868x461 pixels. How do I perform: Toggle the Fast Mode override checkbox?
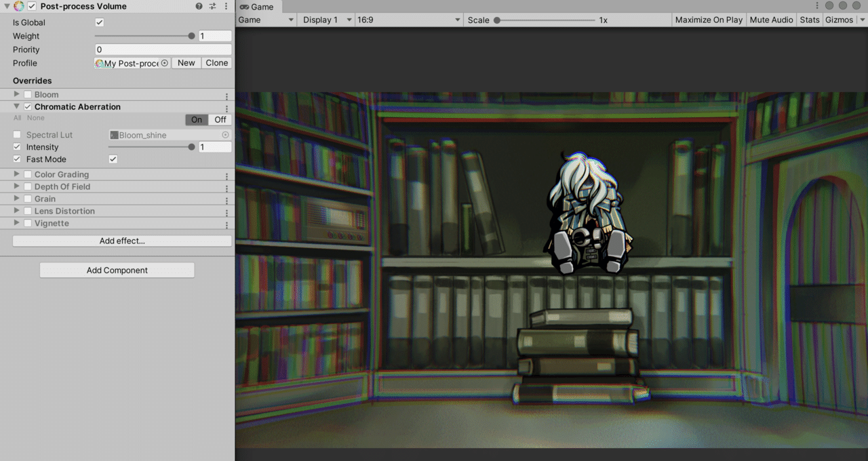tap(17, 159)
